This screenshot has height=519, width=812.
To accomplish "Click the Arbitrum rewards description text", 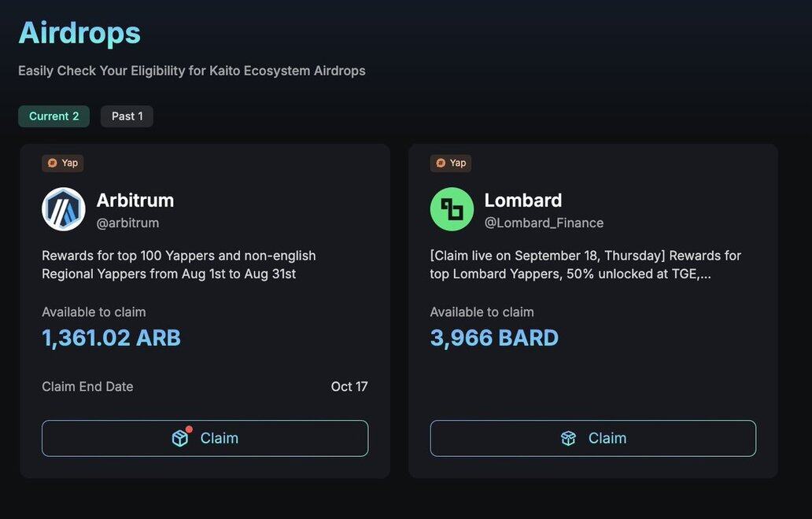I will [179, 264].
